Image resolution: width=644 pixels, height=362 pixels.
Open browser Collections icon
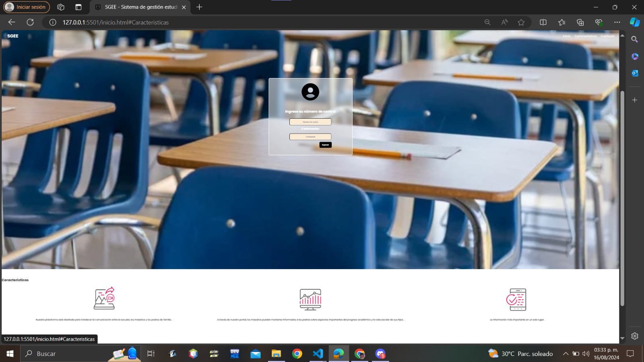point(580,23)
